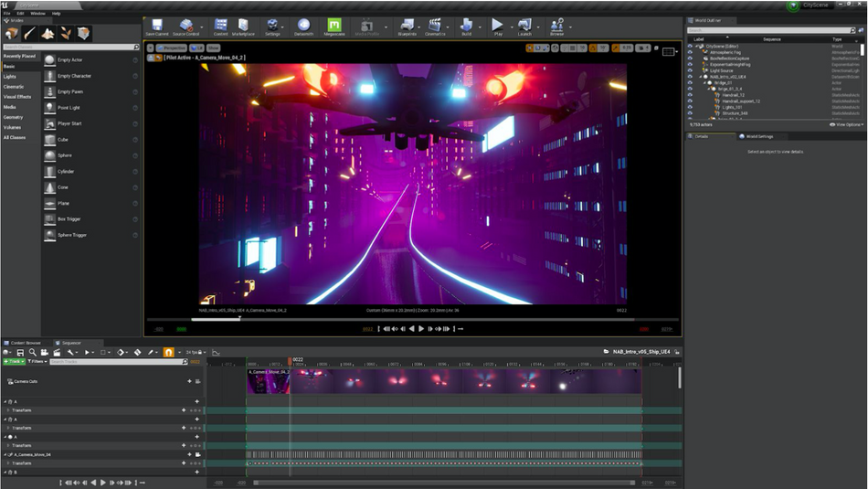
Task: Toggle visibility eye for Light Source
Action: pyautogui.click(x=691, y=70)
